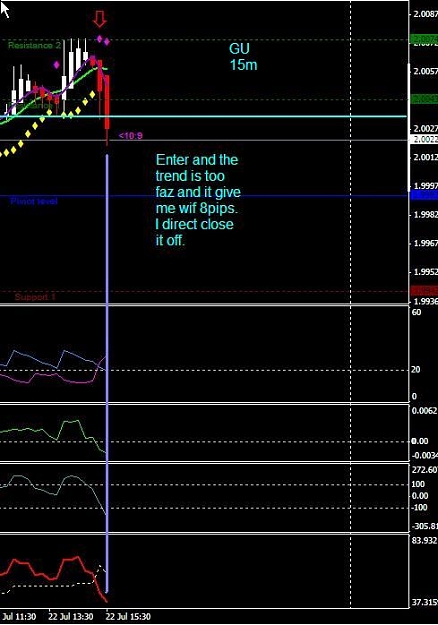Click the '22 Jul 15:30' time axis label
438x625 pixels.
click(128, 617)
